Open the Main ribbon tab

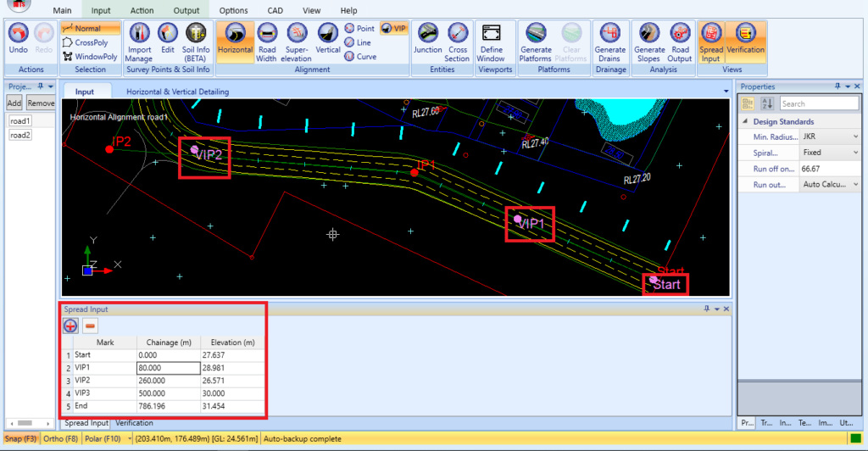(x=62, y=10)
